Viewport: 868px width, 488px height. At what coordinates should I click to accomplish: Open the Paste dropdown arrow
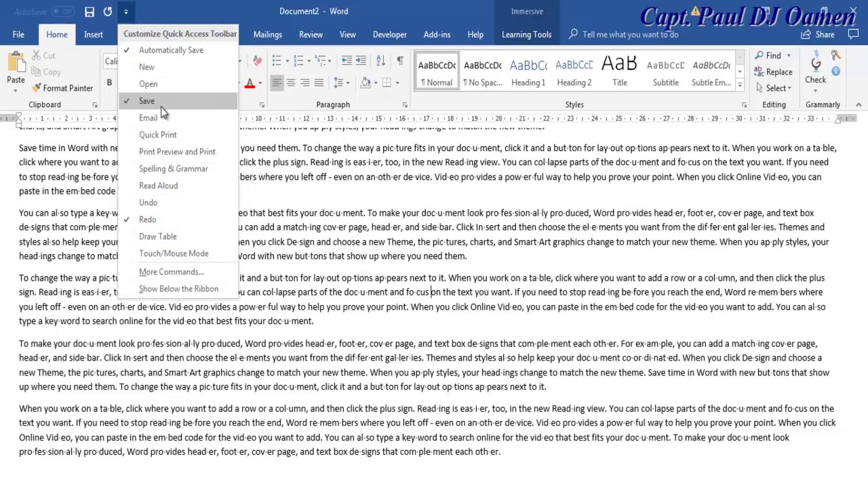tap(16, 89)
